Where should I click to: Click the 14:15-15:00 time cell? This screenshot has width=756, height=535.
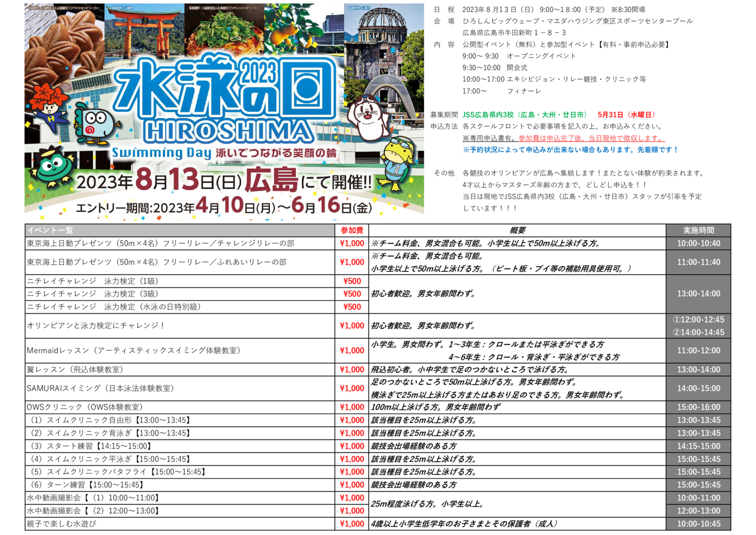(699, 446)
